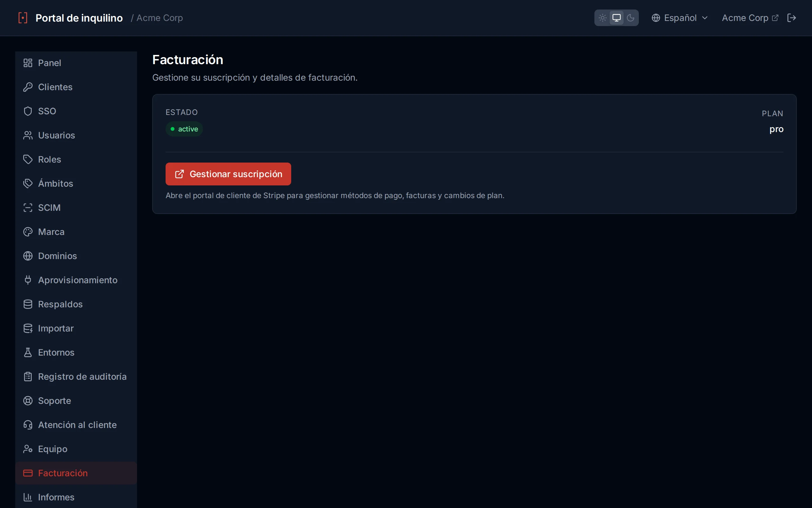Click the palette icon beside Marca
The height and width of the screenshot is (508, 812).
tap(28, 232)
